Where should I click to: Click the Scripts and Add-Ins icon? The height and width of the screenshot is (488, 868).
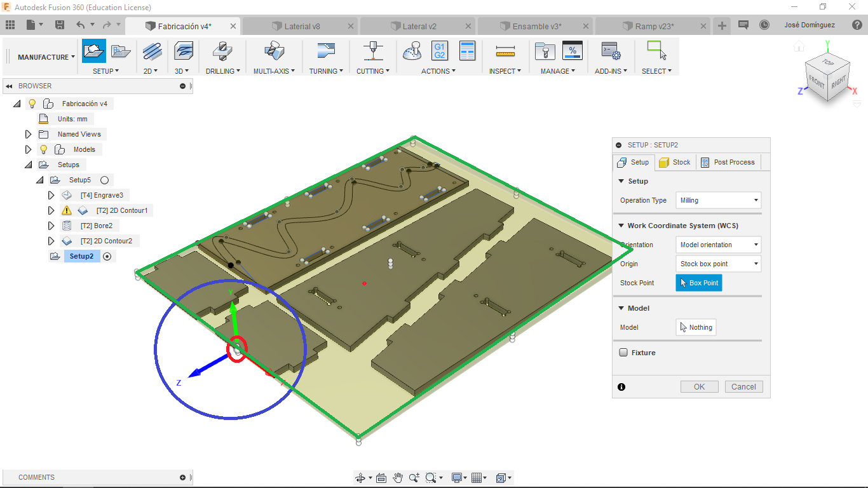tap(611, 51)
